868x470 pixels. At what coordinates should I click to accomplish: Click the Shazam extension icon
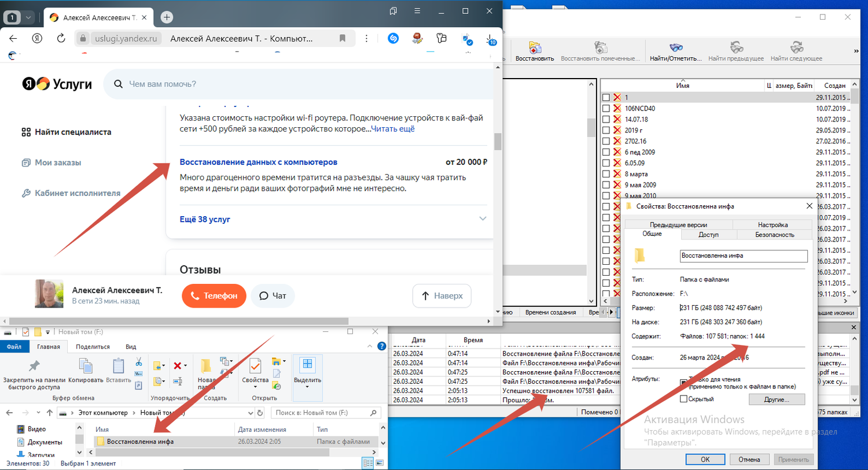(393, 38)
